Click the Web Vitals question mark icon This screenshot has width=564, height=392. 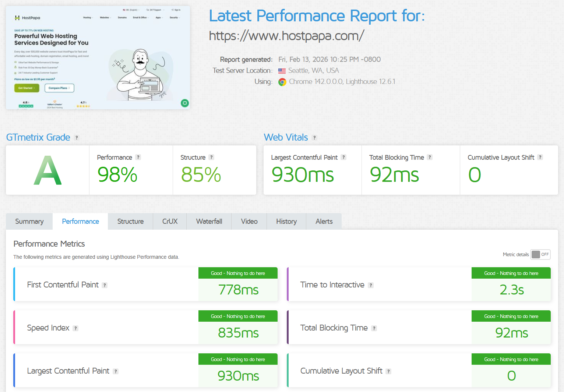314,137
